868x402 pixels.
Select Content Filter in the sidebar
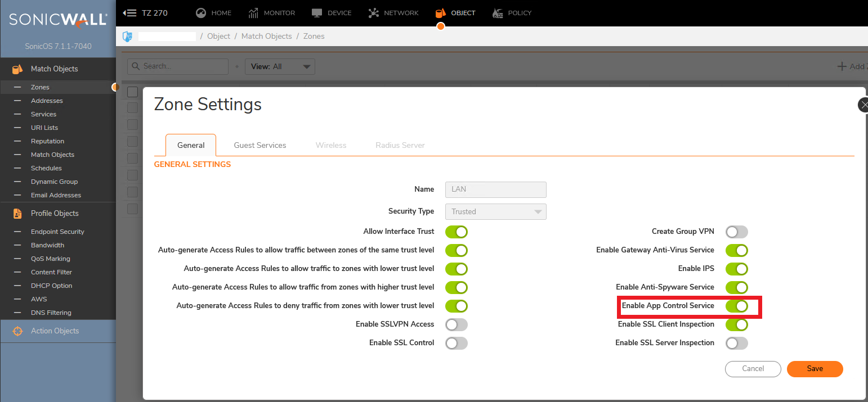[x=51, y=272]
